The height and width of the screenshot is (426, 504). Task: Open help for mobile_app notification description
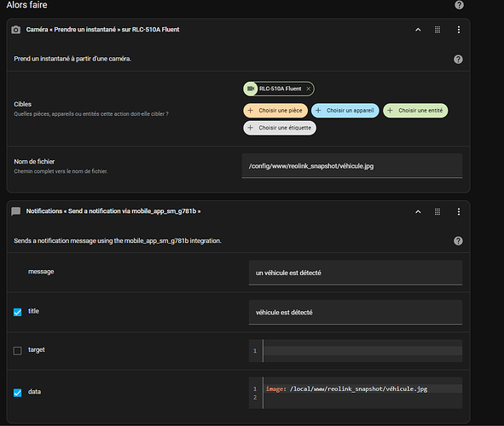458,241
